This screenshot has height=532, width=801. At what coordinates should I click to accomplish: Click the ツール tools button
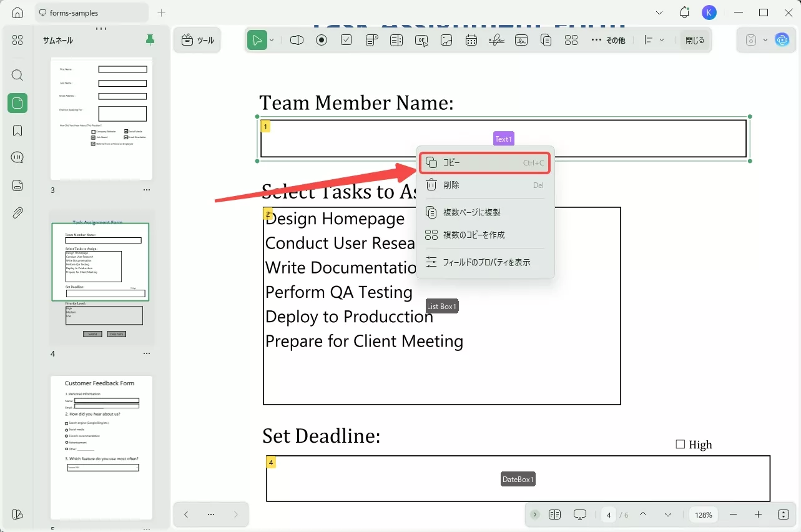click(197, 40)
